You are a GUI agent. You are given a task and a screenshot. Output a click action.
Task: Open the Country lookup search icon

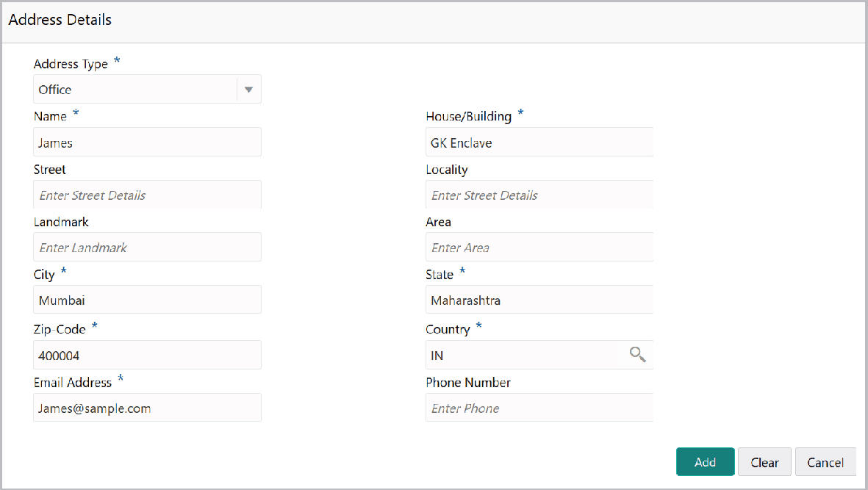click(637, 355)
